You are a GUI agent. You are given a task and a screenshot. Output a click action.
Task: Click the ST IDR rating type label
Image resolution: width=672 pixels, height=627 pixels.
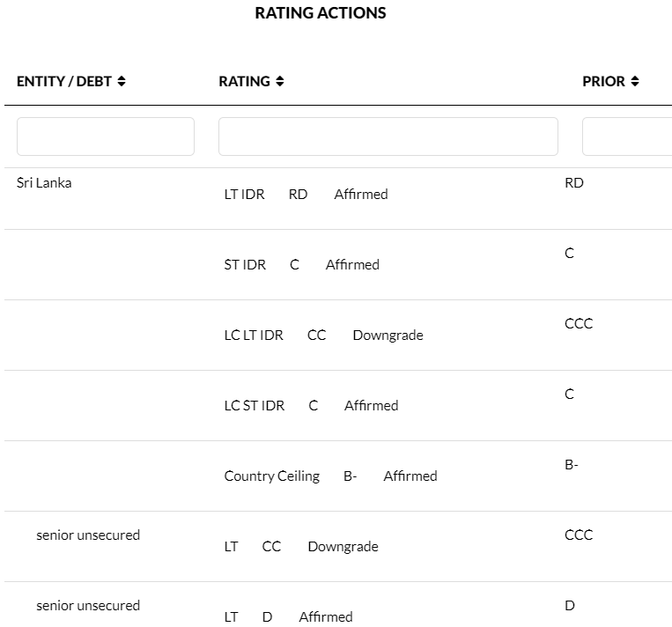[x=245, y=265]
